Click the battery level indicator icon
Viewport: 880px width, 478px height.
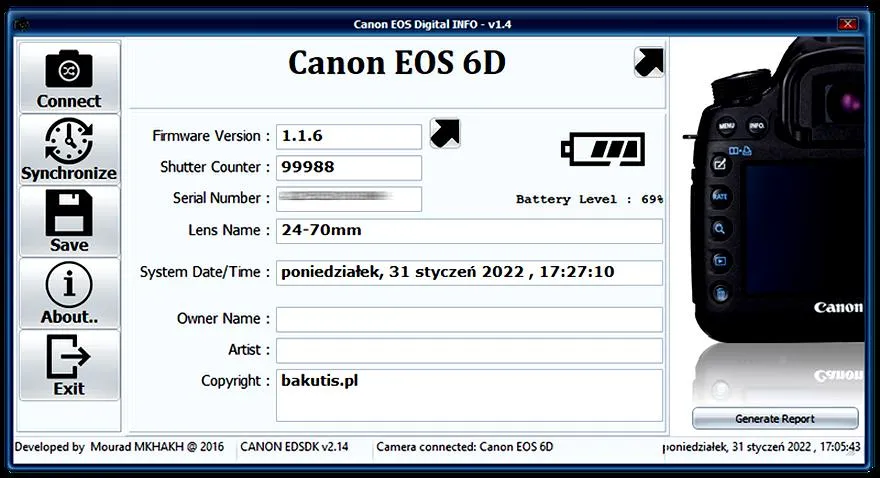coord(603,149)
